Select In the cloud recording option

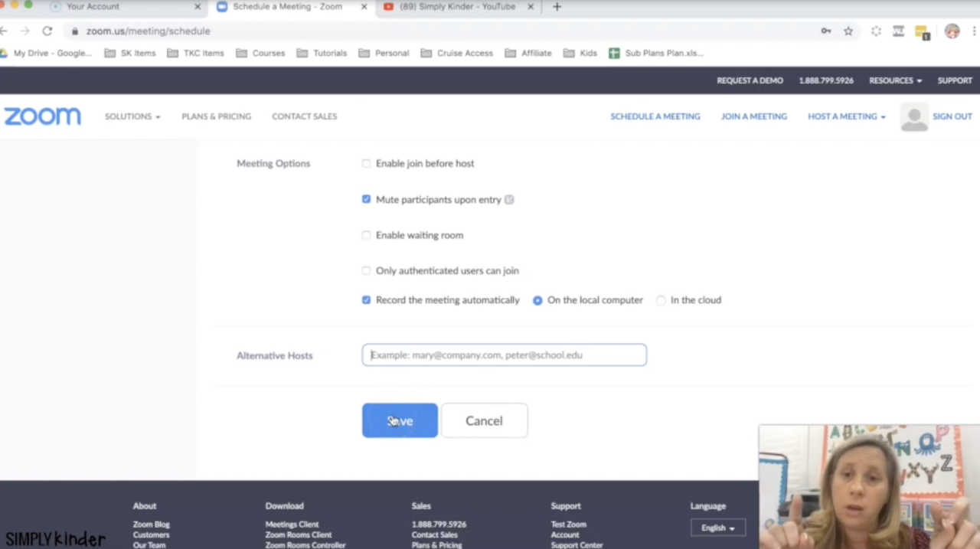tap(661, 300)
